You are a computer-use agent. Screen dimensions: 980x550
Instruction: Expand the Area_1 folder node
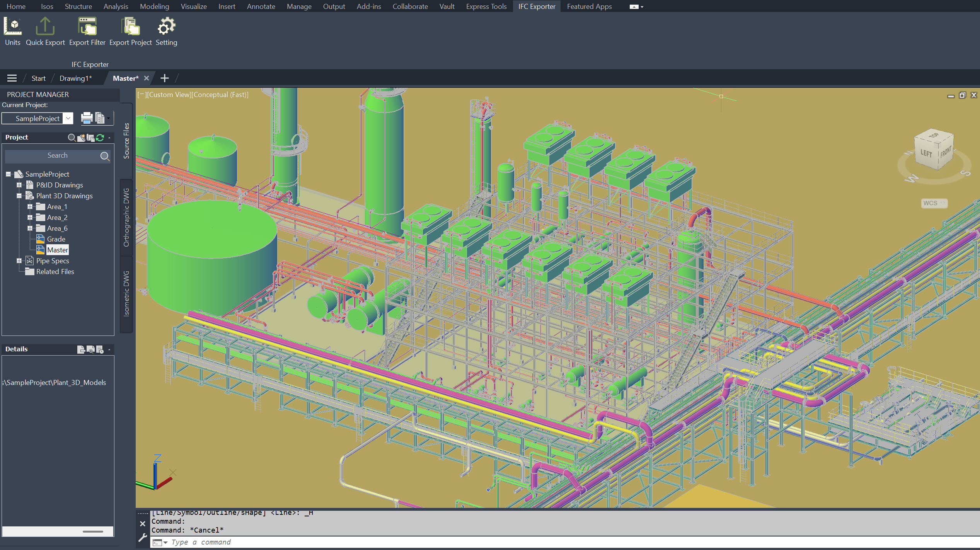(x=30, y=207)
